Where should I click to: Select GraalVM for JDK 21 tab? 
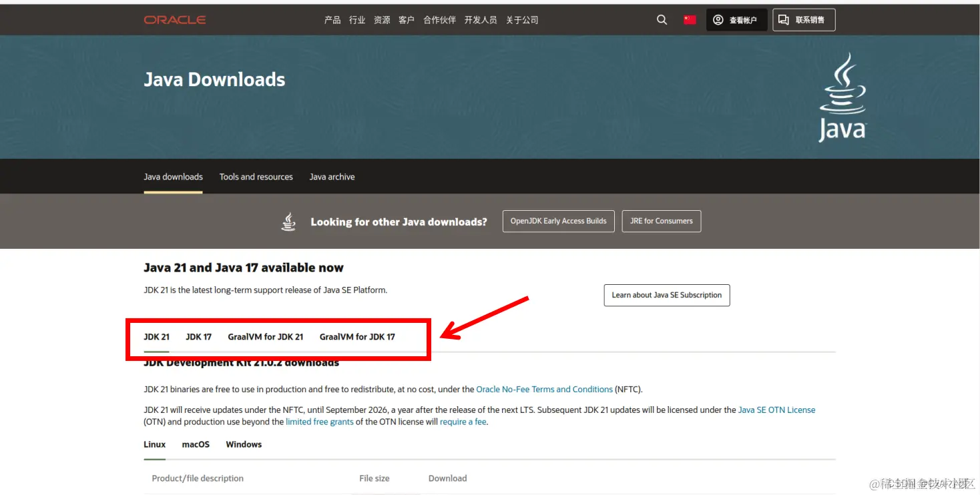(x=265, y=337)
